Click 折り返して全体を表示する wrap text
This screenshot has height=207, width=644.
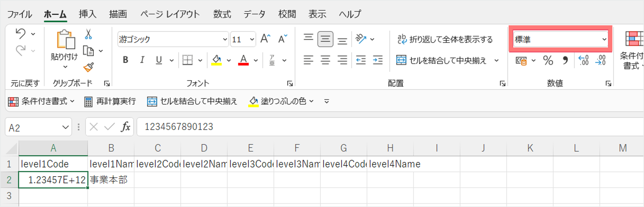[x=445, y=39]
